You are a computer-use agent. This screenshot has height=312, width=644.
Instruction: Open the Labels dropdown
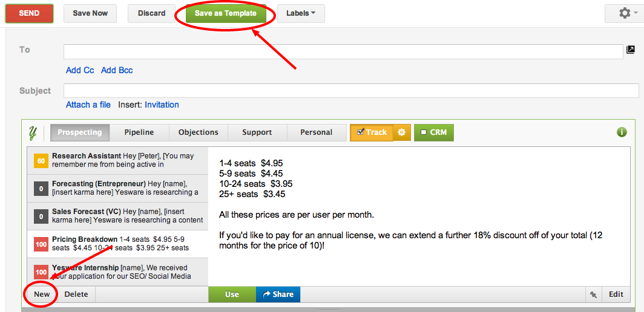tap(301, 13)
